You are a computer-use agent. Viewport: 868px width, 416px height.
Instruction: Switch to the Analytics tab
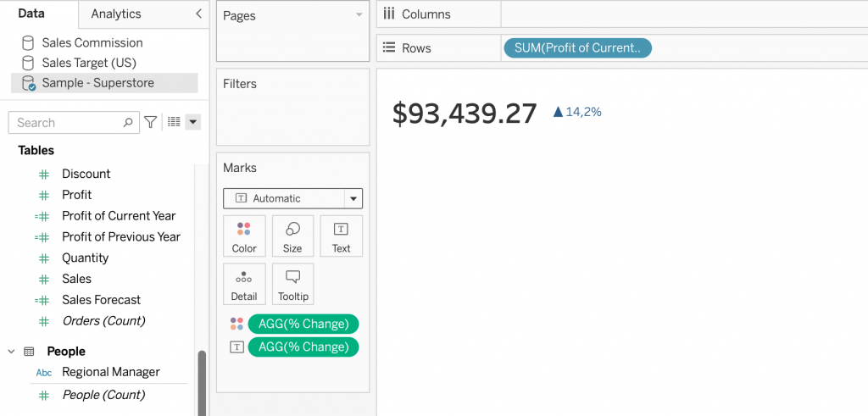116,14
